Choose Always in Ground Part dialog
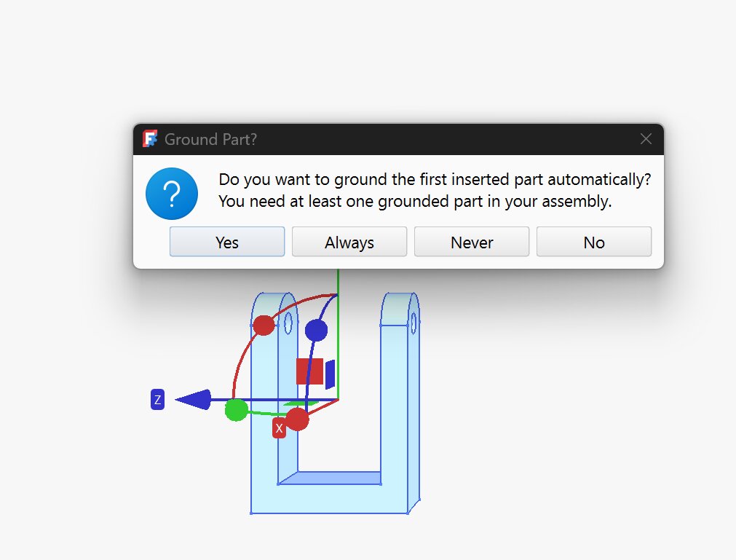The height and width of the screenshot is (560, 736). coord(349,242)
